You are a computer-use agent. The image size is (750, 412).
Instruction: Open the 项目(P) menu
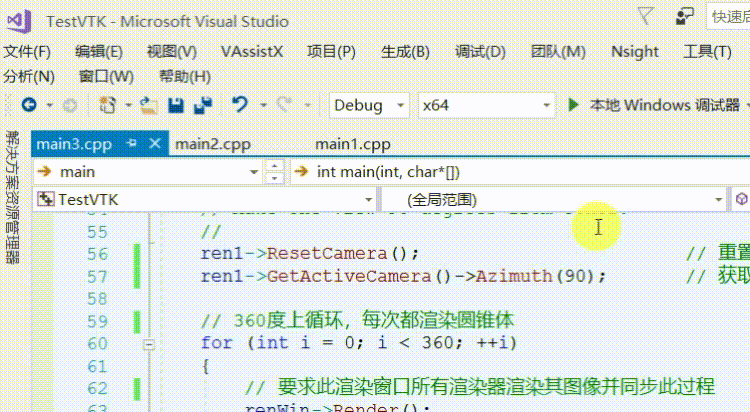pyautogui.click(x=331, y=52)
